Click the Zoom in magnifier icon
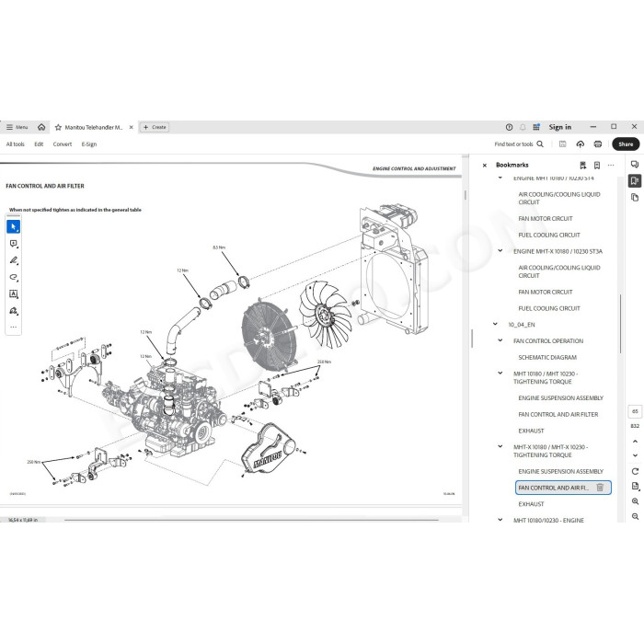 635,501
